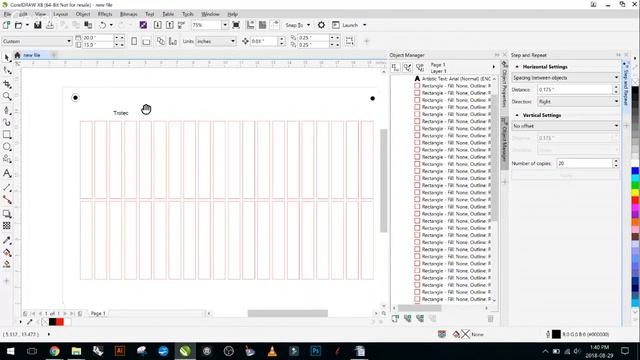Select the Polygon tool
The image size is (640, 360).
coord(7,159)
